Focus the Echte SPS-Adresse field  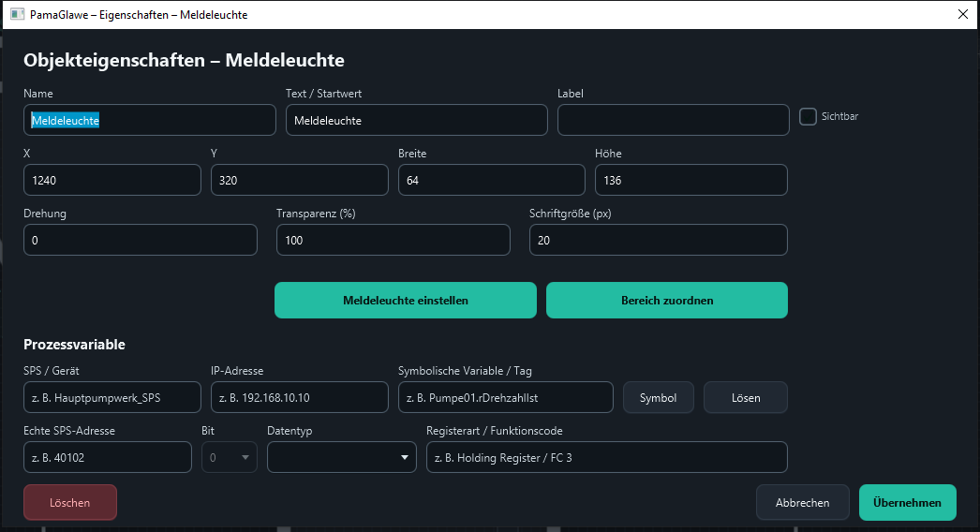coord(108,458)
